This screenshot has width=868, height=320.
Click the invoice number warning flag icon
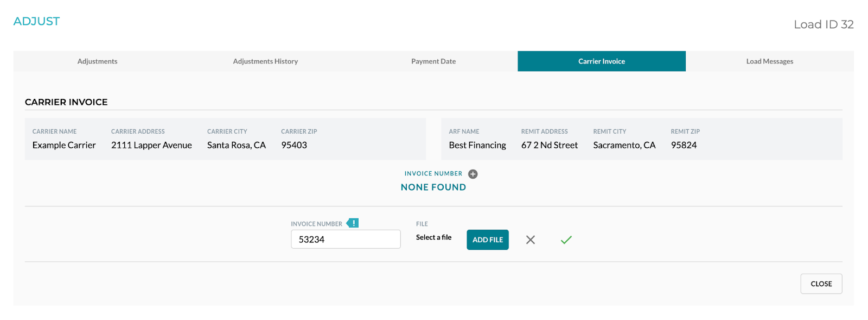tap(353, 223)
